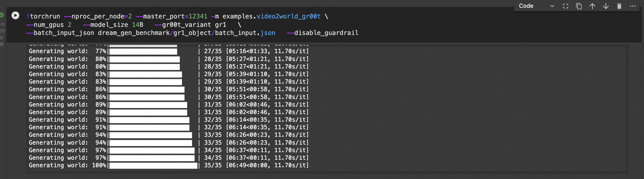
Task: Click the green success check icon
Action: [x=2, y=15]
